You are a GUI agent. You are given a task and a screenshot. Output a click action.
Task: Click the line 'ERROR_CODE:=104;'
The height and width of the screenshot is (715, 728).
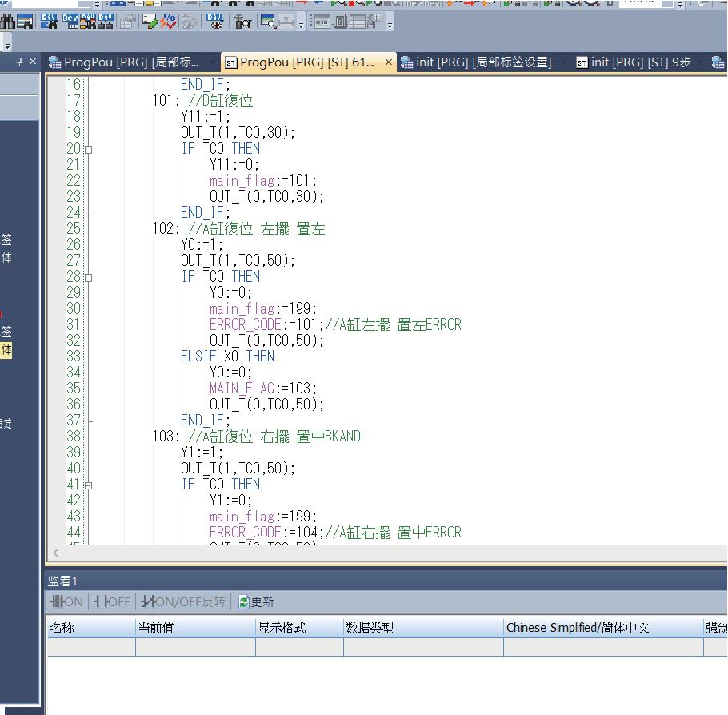(x=266, y=533)
